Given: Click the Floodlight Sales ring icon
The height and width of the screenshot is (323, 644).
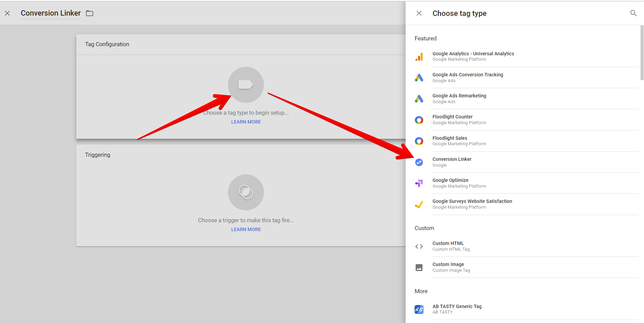Looking at the screenshot, I should (x=419, y=141).
